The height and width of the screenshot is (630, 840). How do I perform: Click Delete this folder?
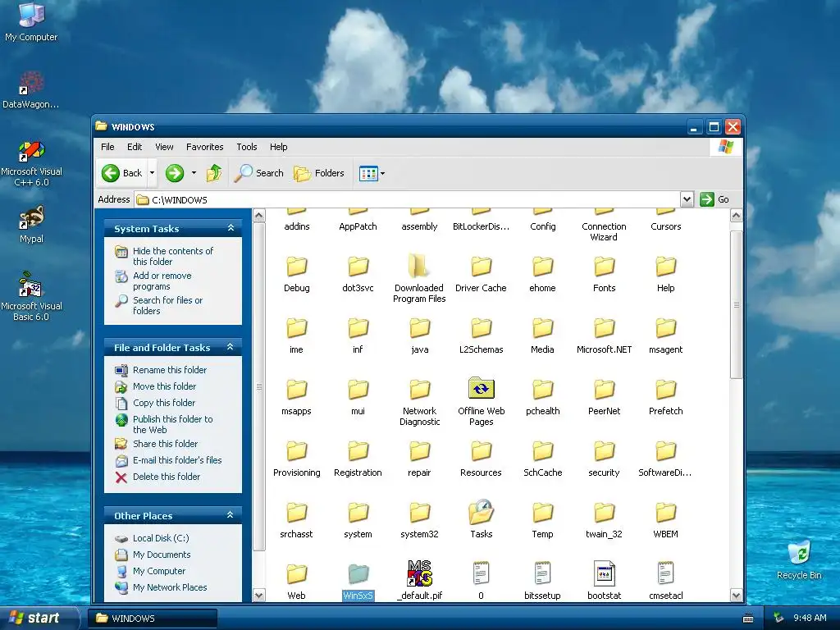coord(167,477)
